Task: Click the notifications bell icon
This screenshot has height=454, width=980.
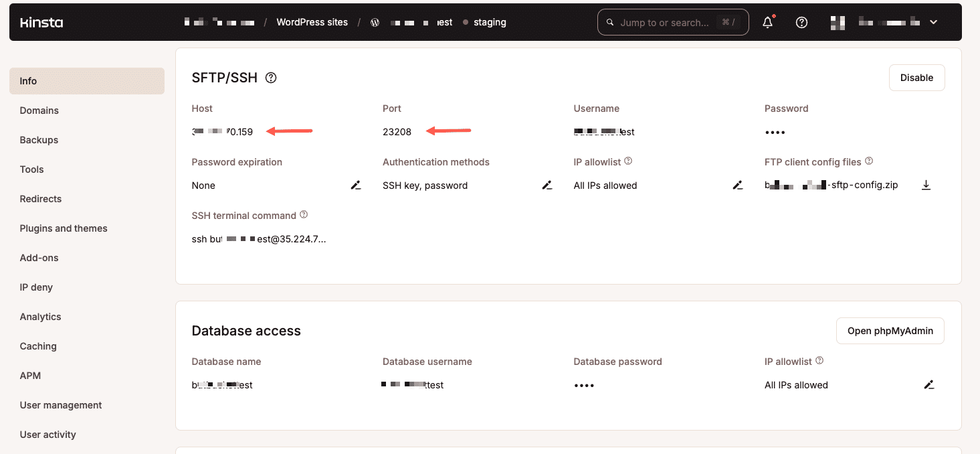Action: [x=768, y=23]
